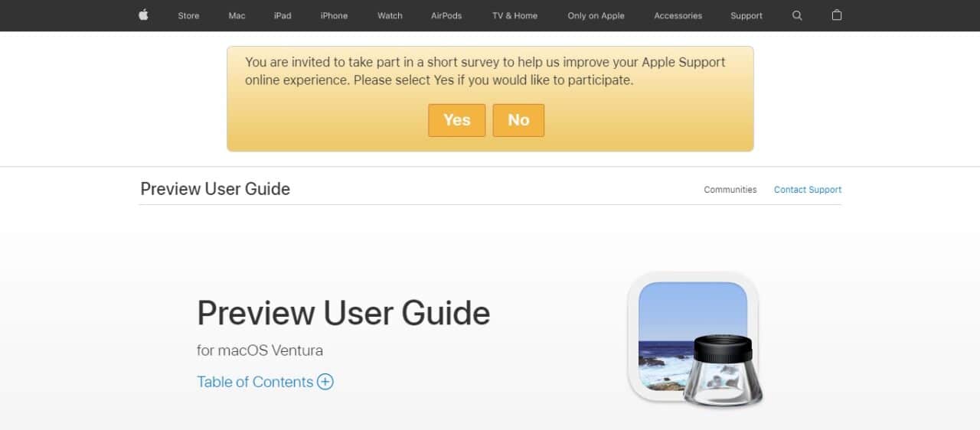Open Table of Contents link text
Image resolution: width=980 pixels, height=430 pixels.
[x=255, y=382]
